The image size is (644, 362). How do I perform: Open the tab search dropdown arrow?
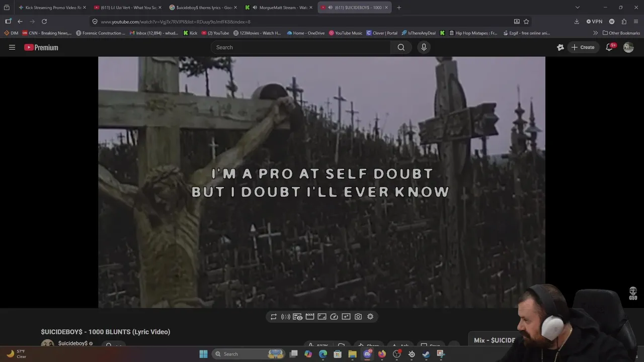[x=578, y=8]
